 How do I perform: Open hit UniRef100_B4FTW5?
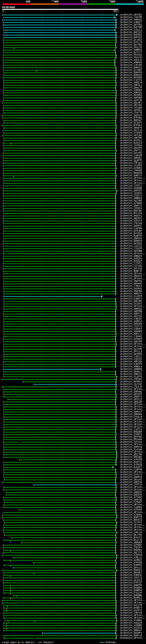pyautogui.click(x=131, y=27)
